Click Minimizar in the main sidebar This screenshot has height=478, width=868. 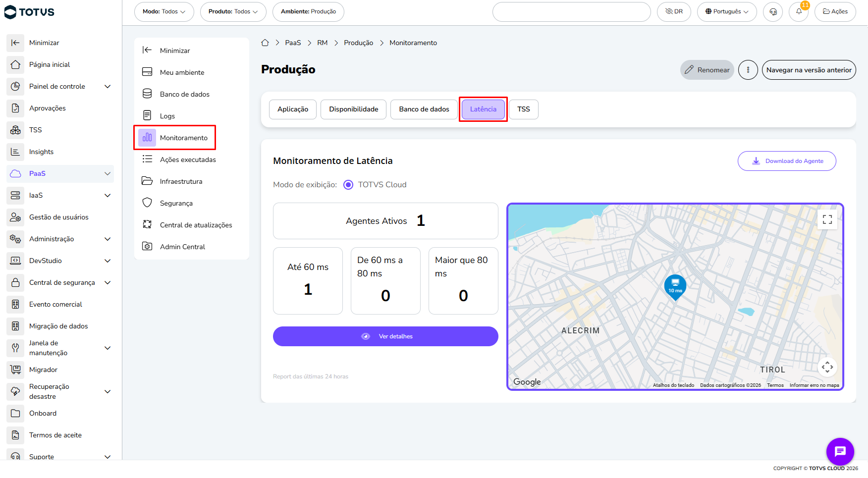point(44,43)
